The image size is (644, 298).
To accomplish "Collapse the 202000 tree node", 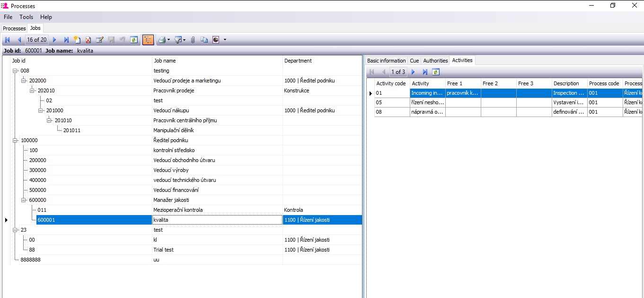I will (x=24, y=81).
